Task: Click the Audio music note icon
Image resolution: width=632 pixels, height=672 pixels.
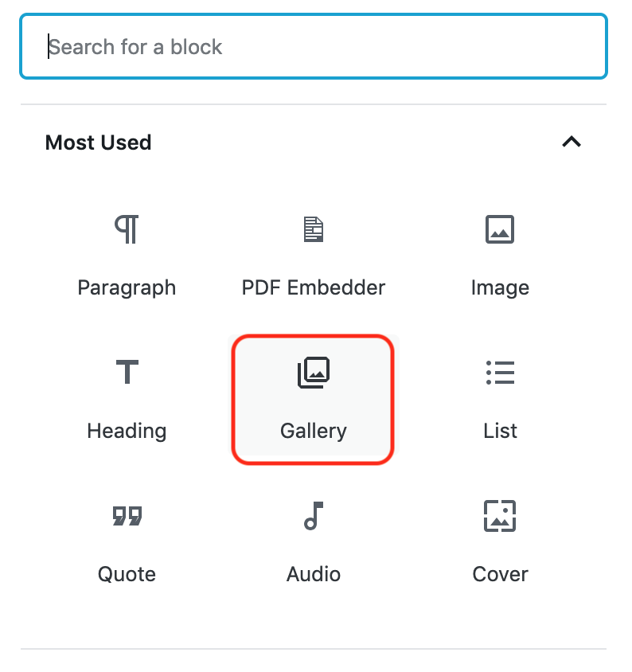Action: click(314, 516)
